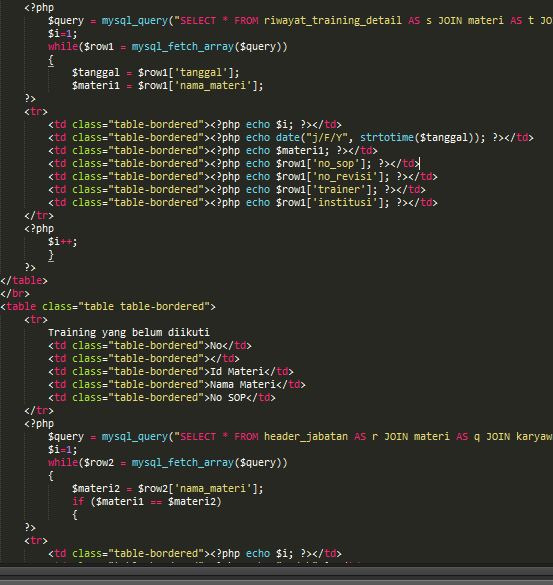Click the riwayat_training_detail query line

click(x=300, y=21)
